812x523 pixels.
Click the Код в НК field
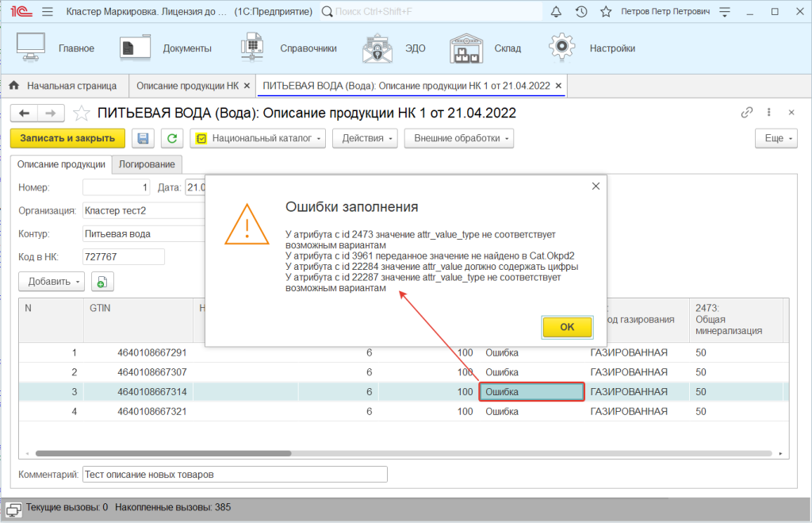pyautogui.click(x=123, y=256)
